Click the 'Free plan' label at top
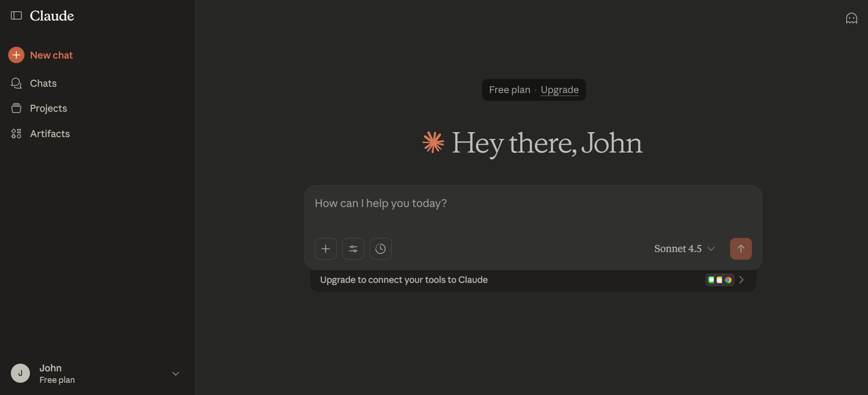868x395 pixels. click(x=509, y=90)
